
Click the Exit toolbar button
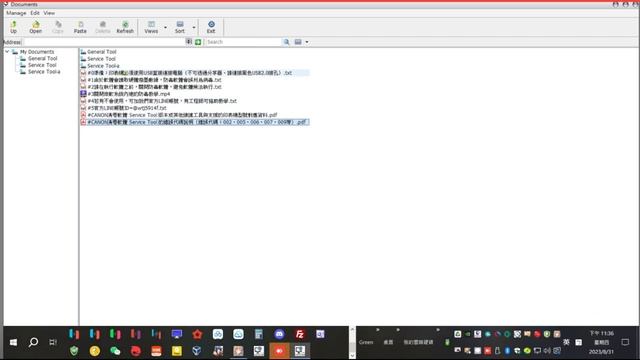click(211, 27)
